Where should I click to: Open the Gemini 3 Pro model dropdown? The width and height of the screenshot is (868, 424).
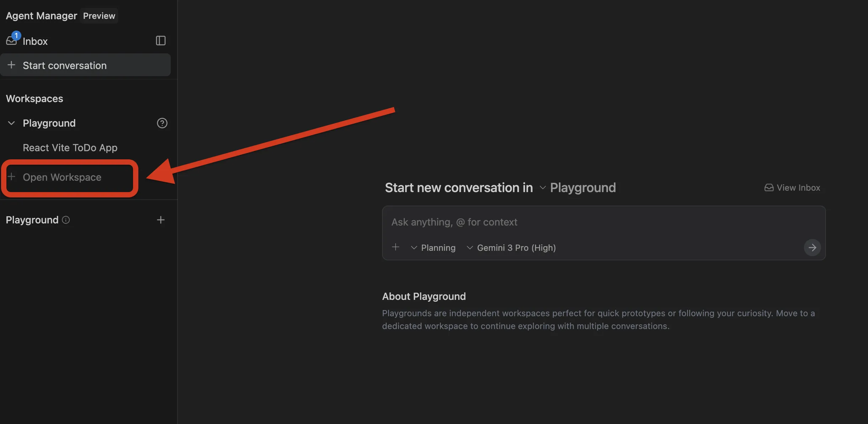tap(511, 248)
